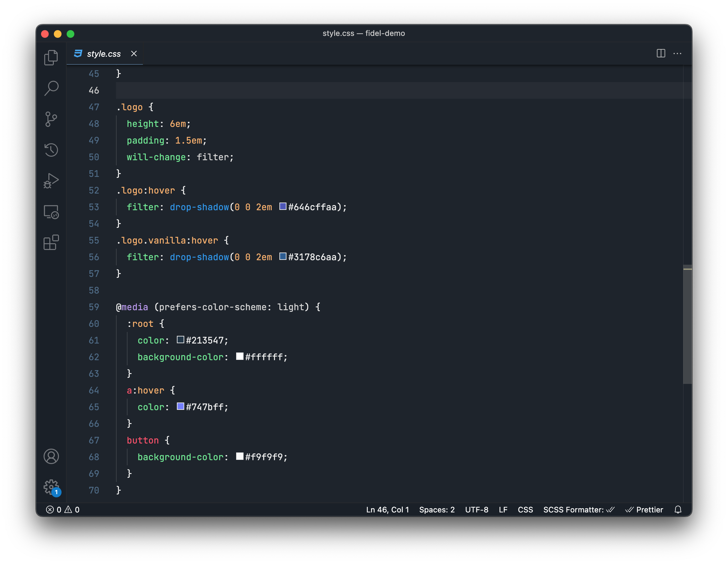The image size is (728, 564).
Task: Open the editor More Actions menu
Action: (x=677, y=53)
